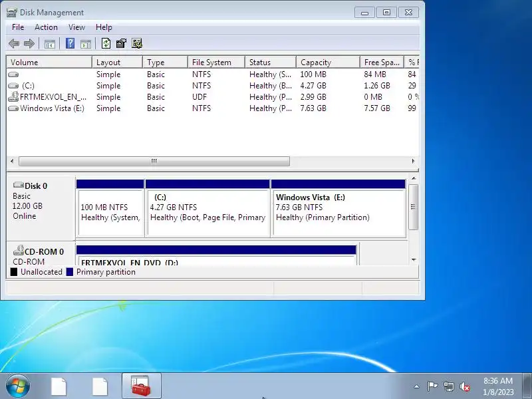532x399 pixels.
Task: Sort by the Capacity column header
Action: [x=328, y=62]
